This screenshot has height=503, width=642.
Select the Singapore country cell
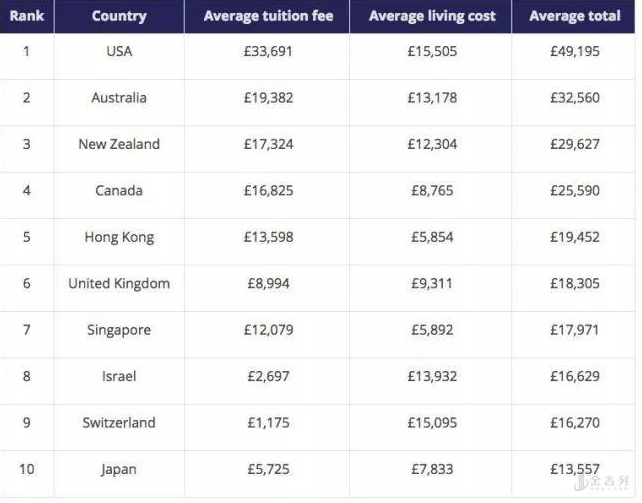119,330
